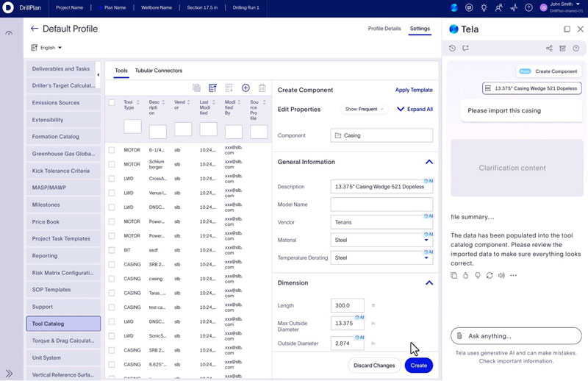
Task: Toggle the select-all checkbox in table header
Action: (x=112, y=102)
